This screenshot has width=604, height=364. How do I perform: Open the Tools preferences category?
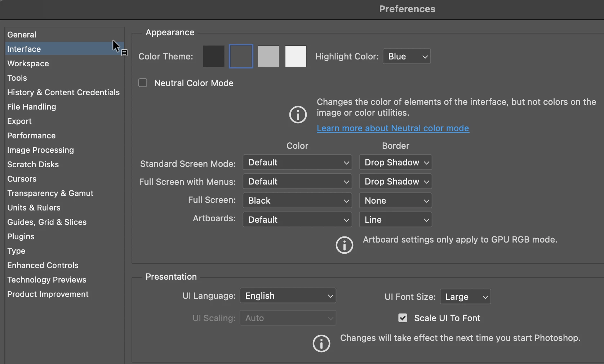[x=65, y=78]
